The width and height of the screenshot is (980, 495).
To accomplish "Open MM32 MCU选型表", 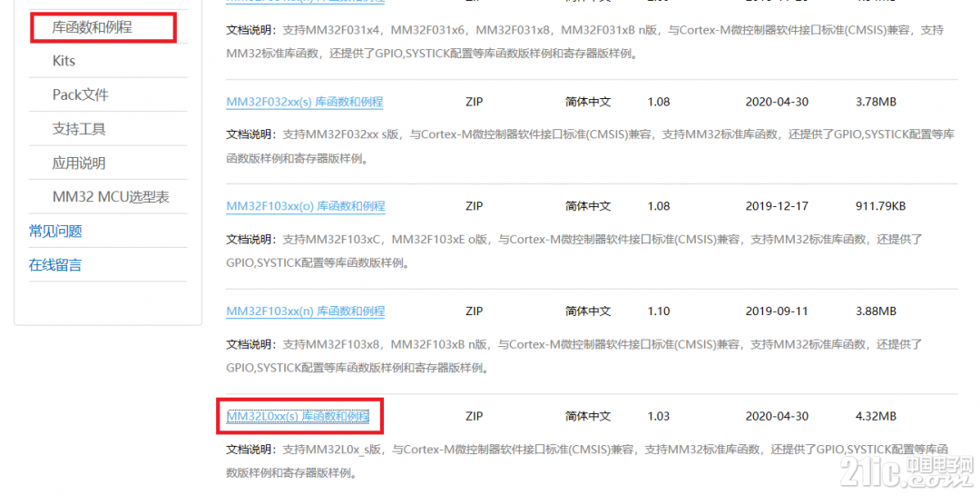I will tap(111, 196).
